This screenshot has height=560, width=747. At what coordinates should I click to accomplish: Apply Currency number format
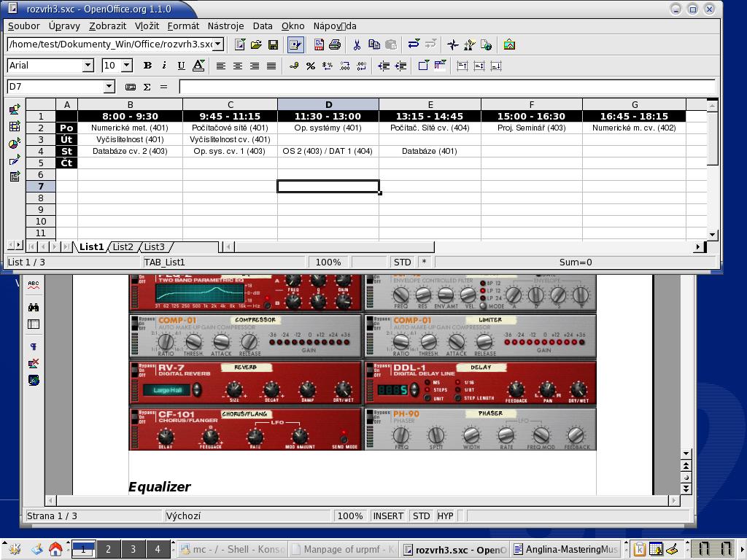pyautogui.click(x=294, y=66)
